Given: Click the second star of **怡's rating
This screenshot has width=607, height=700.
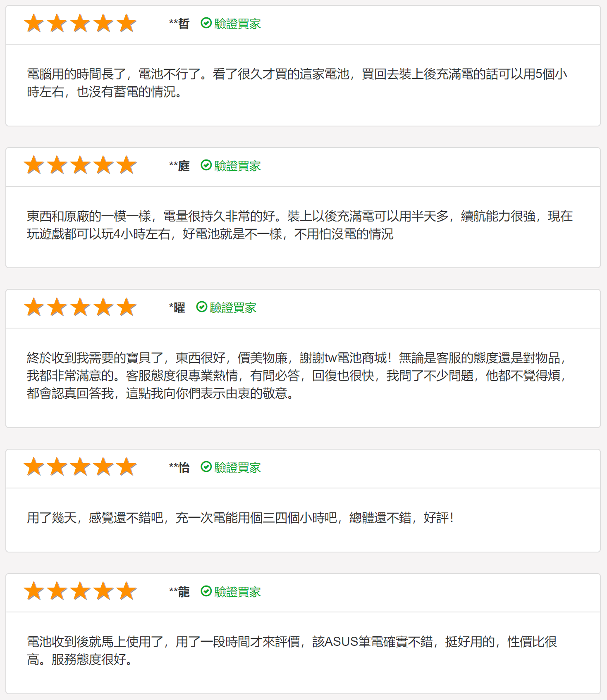Looking at the screenshot, I should [57, 467].
